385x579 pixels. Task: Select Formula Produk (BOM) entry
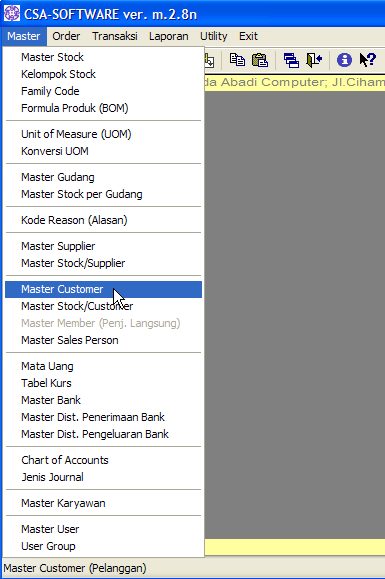103,108
